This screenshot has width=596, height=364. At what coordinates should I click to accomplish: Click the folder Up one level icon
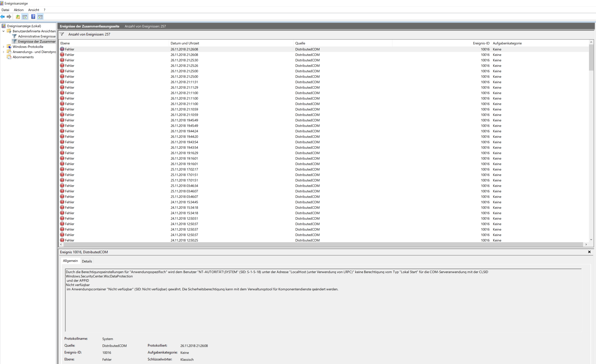click(18, 17)
